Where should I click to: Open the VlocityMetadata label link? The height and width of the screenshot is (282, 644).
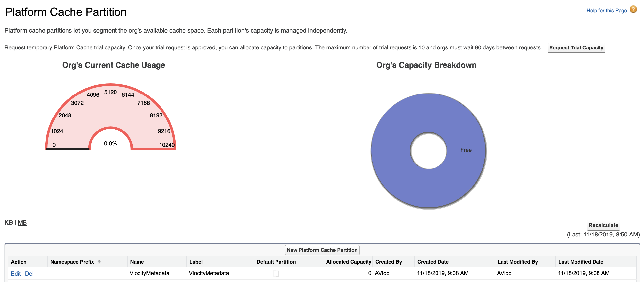click(209, 273)
